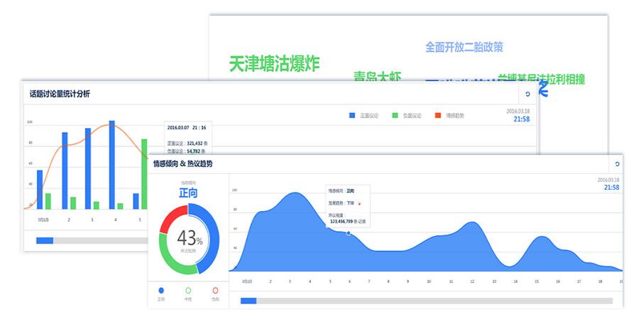Click the 43% value inside the donut
This screenshot has height=322, width=644.
point(190,238)
